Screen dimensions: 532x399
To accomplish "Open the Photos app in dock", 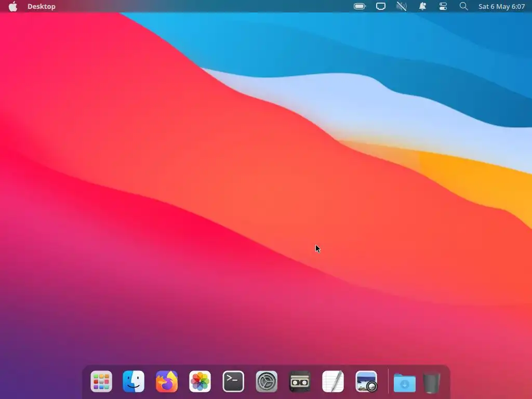I will pos(200,381).
